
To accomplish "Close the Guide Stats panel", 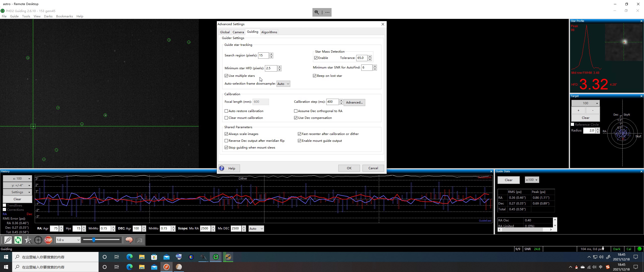I will [641, 172].
